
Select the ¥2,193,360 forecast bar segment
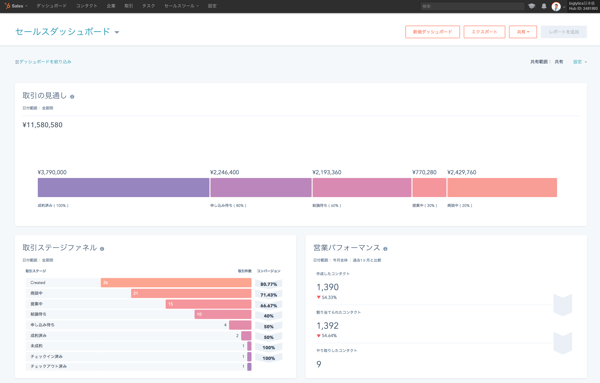point(362,187)
